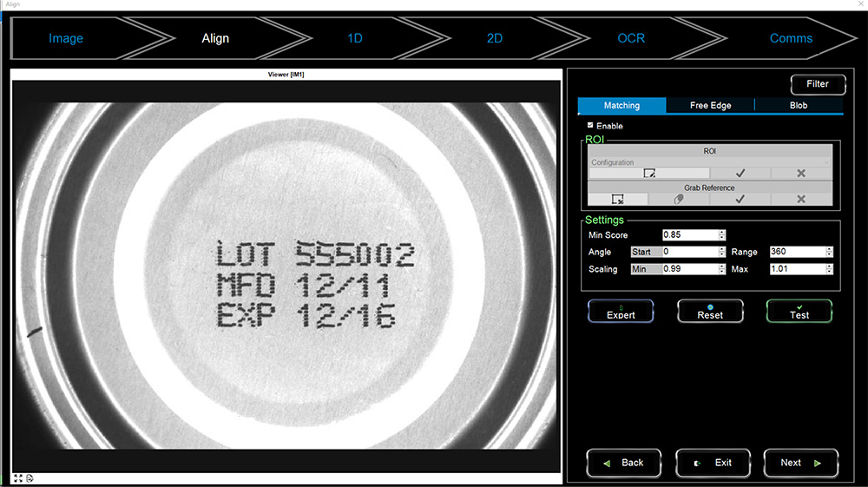Discard the Grab Reference with X icon
The image size is (868, 487).
click(x=801, y=200)
